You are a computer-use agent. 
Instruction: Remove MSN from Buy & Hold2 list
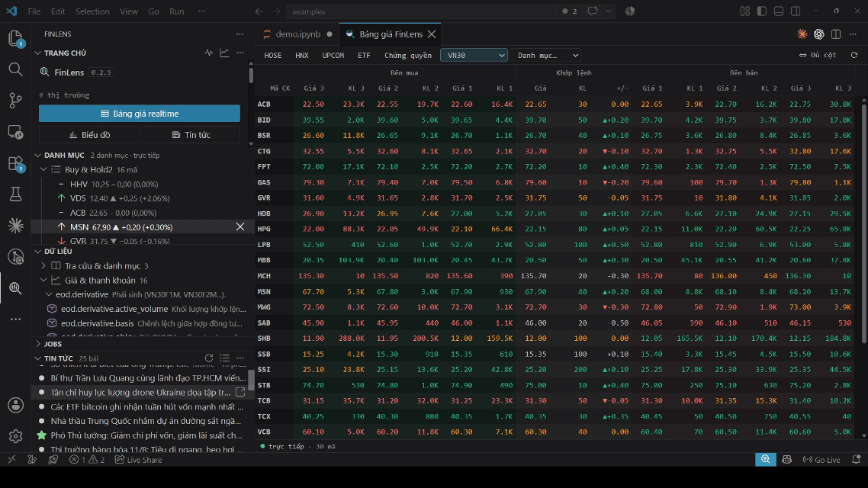(x=240, y=227)
